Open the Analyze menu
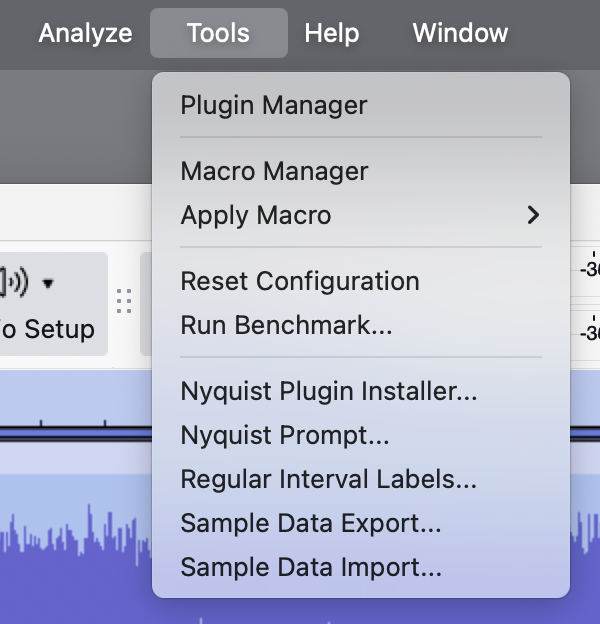Viewport: 600px width, 624px height. [x=85, y=33]
